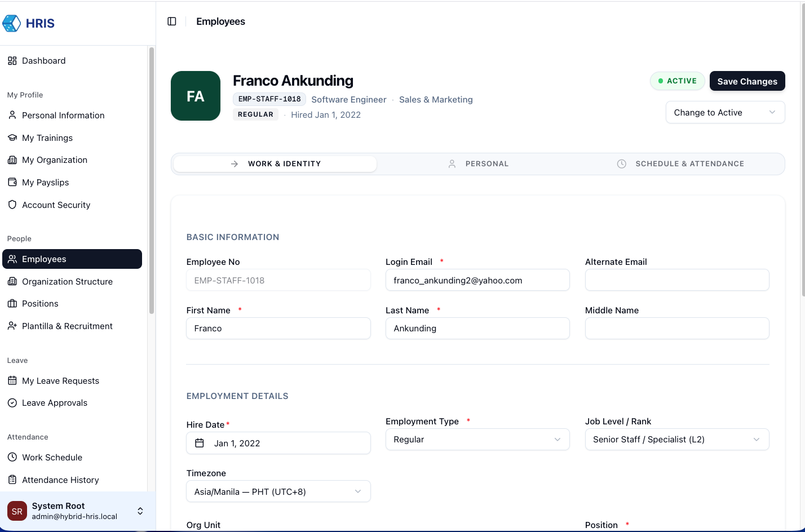Click the calendar icon in Hire Date
This screenshot has width=805, height=532.
200,444
